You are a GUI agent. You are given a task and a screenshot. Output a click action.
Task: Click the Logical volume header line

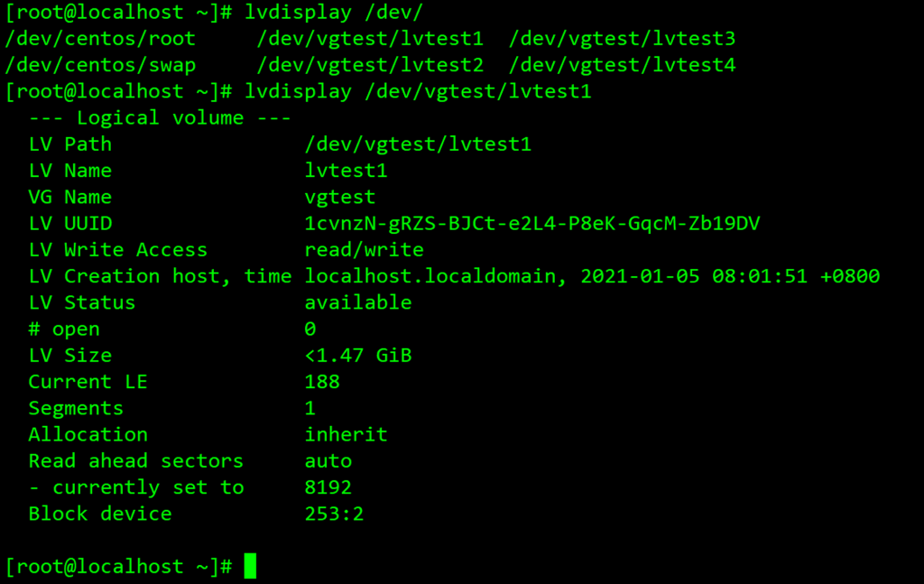(x=160, y=118)
